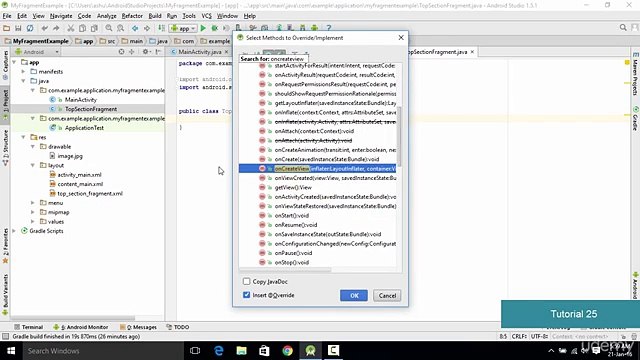
Task: Select the onResume():void method entry
Action: point(317,225)
